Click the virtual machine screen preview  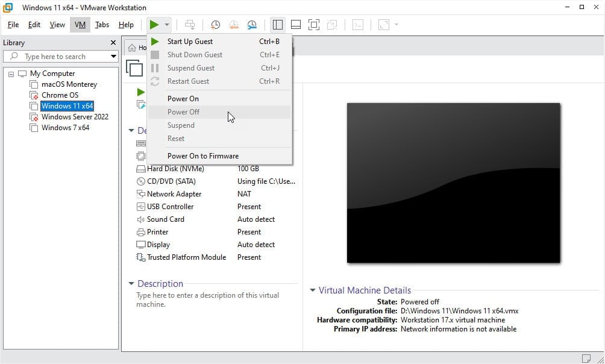pos(453,183)
